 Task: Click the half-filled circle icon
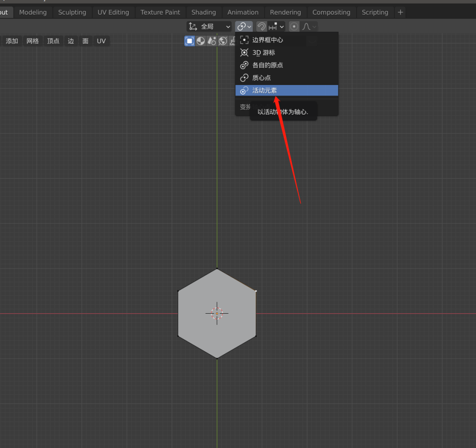201,41
